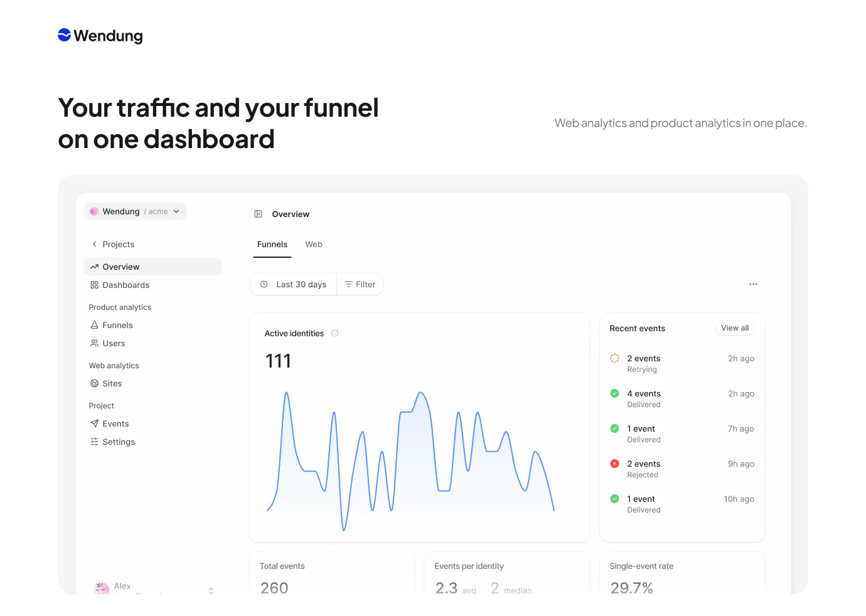Click the 9h ago timestamp for Rejected events
Viewport: 866px width, 616px height.
point(741,464)
